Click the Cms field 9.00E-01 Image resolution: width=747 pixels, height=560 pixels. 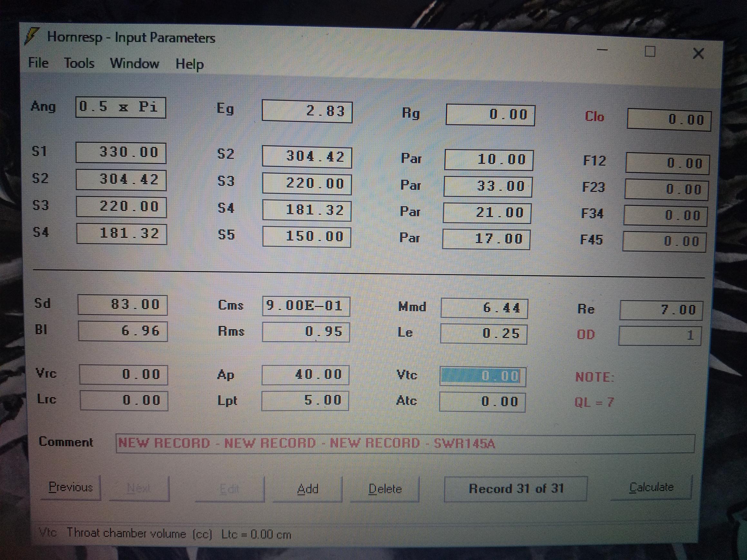[306, 306]
